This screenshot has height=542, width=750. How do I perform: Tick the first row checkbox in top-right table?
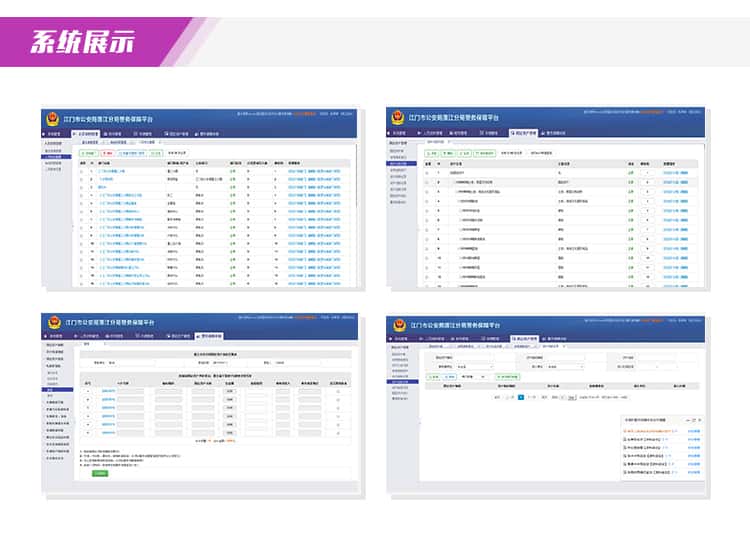(427, 172)
